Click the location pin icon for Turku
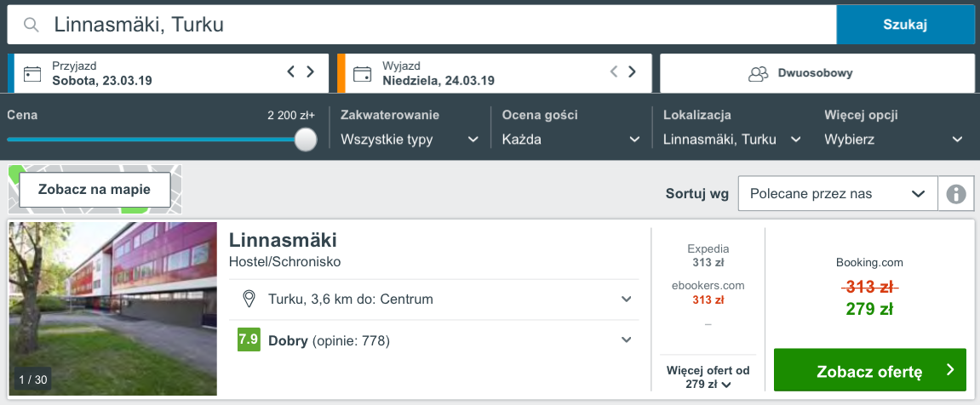The image size is (980, 405). point(249,299)
